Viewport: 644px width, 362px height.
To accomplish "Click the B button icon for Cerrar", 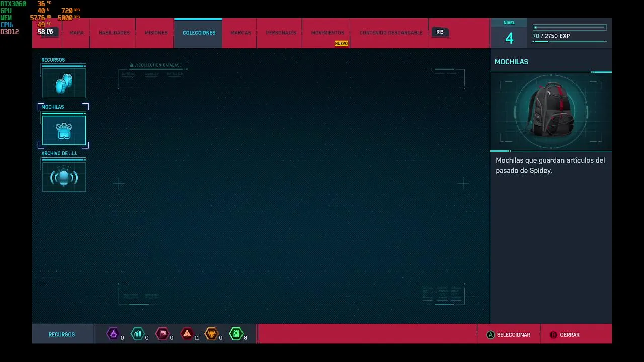I will click(553, 335).
